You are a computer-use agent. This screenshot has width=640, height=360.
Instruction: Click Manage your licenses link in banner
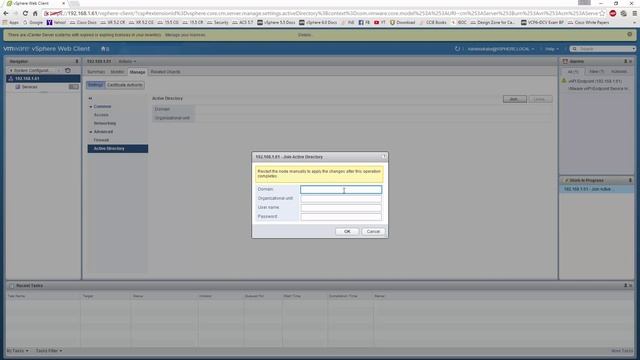tap(185, 35)
